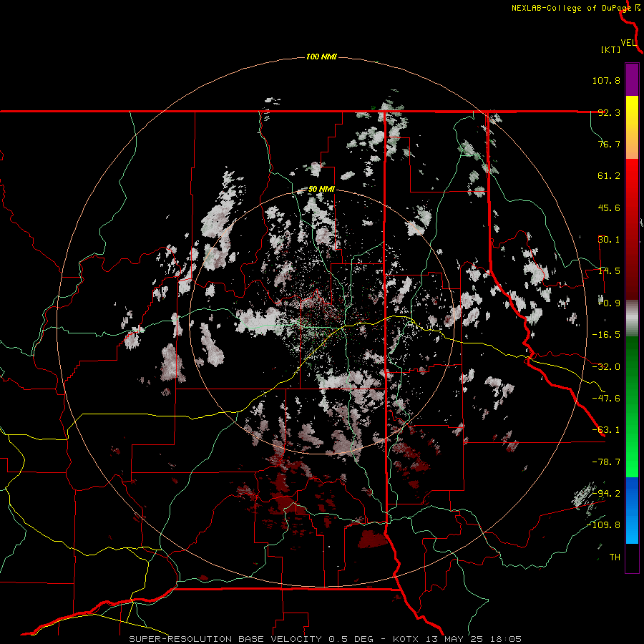Image resolution: width=644 pixels, height=644 pixels.
Task: Click the NEXLAB-College of DuPage credit text
Action: (571, 8)
